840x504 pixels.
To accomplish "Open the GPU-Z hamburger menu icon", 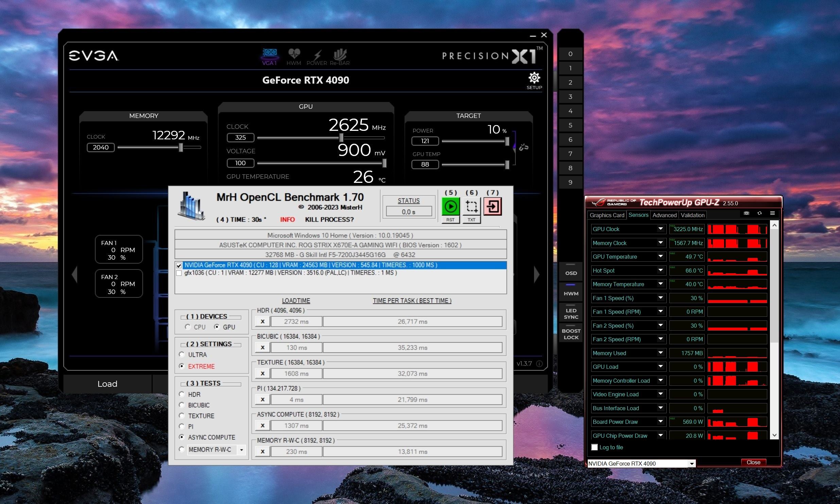I will coord(772,213).
